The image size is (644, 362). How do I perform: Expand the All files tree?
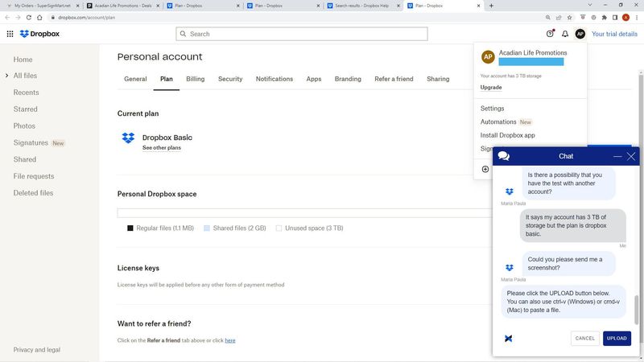pyautogui.click(x=6, y=76)
